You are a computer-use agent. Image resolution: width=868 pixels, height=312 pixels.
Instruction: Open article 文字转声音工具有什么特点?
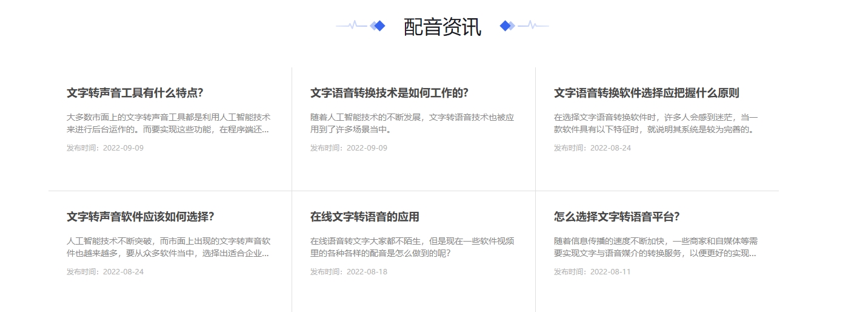pyautogui.click(x=135, y=93)
